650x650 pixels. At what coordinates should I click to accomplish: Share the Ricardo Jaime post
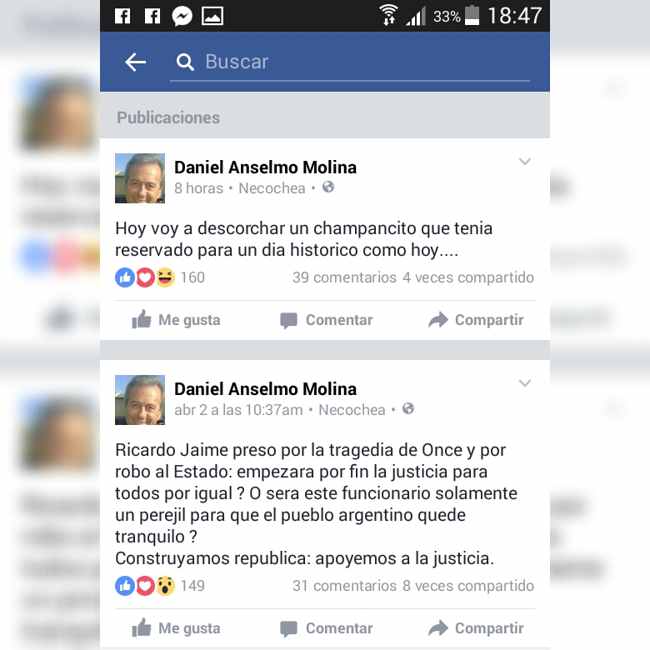point(476,628)
